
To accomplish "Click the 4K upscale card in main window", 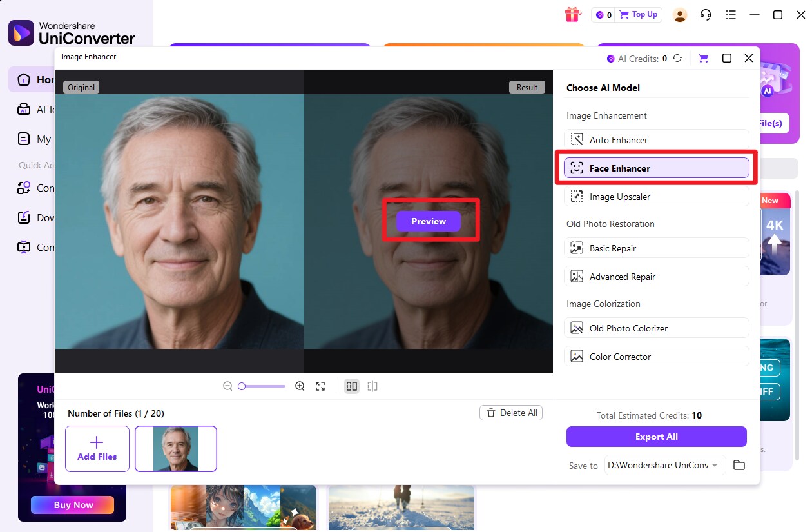I will pos(775,234).
